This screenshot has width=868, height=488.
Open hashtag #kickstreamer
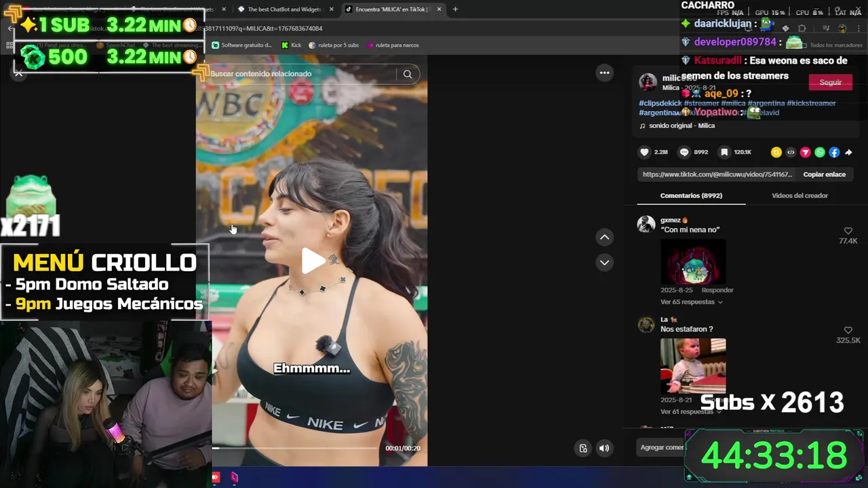pyautogui.click(x=811, y=103)
